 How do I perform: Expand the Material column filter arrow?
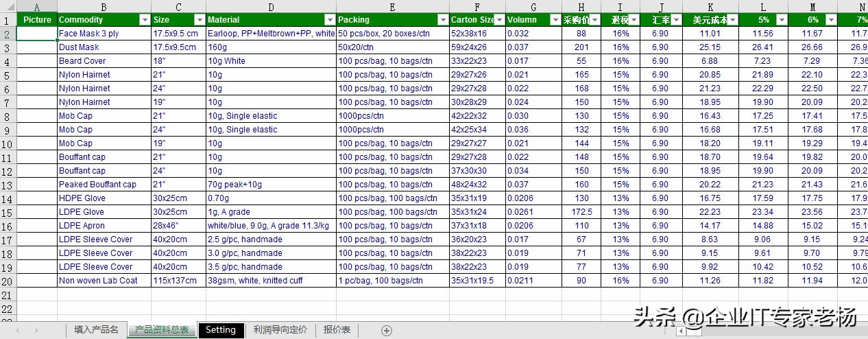330,20
